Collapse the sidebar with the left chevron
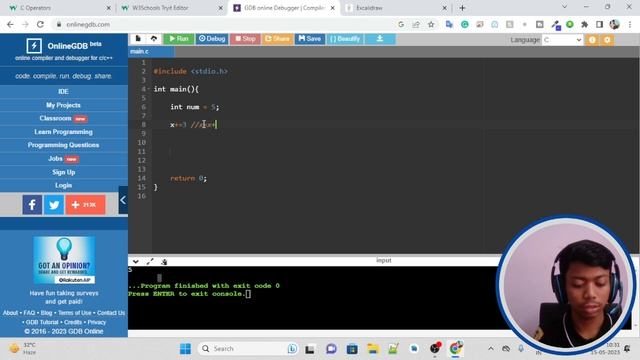The image size is (640, 360). 123,200
